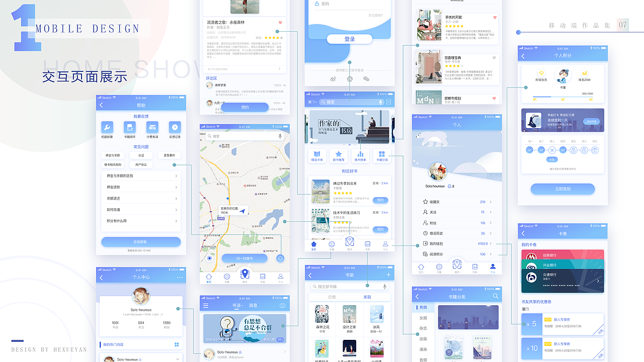Open 扫一扫借书 camera scanner on the map

(x=245, y=258)
